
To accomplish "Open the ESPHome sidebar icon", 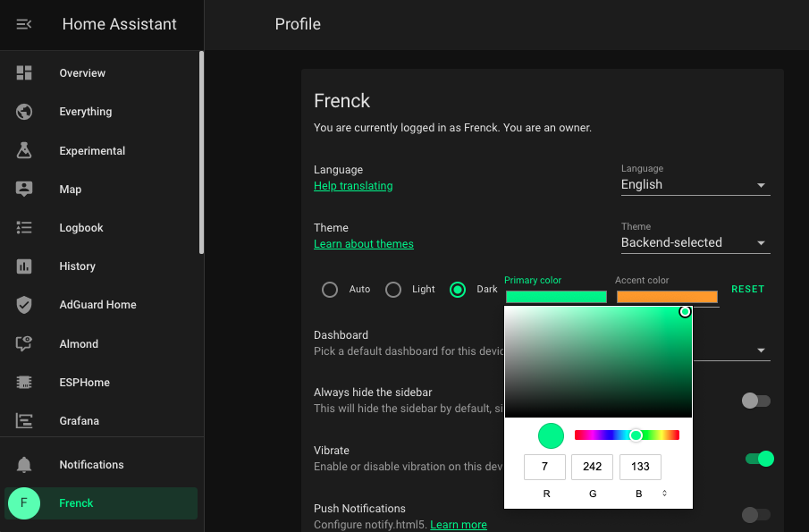I will point(23,382).
